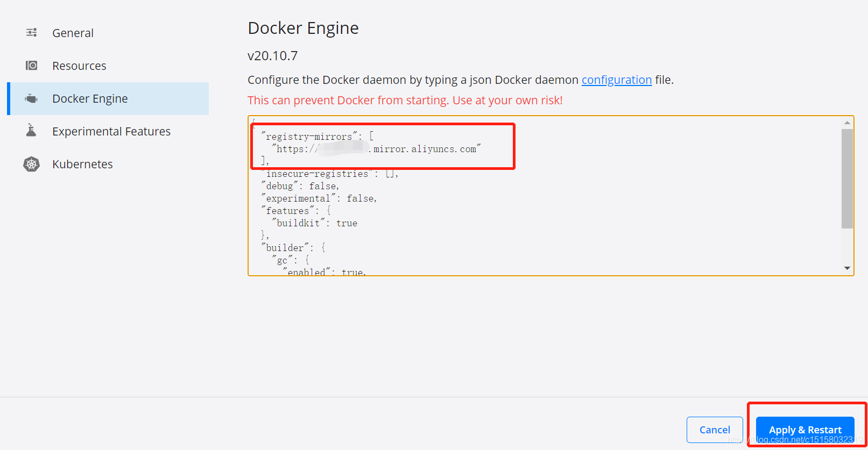Click the editor scrollbar up arrow

point(848,123)
